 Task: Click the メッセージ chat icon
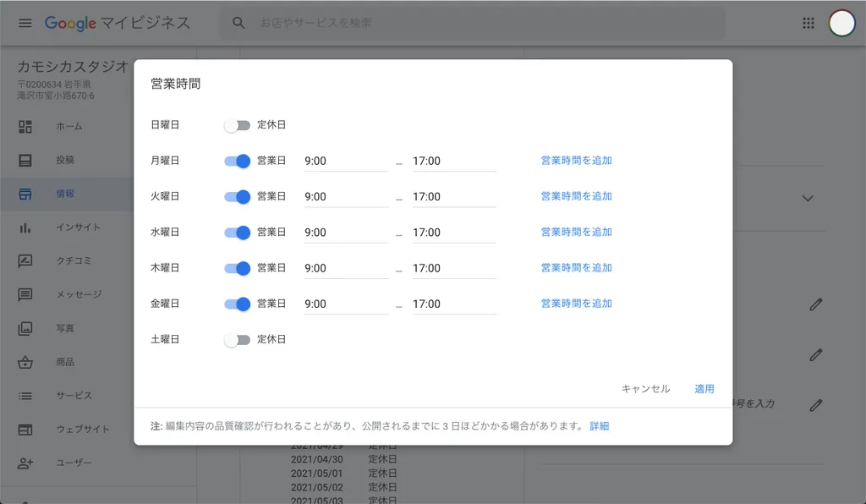pos(25,295)
